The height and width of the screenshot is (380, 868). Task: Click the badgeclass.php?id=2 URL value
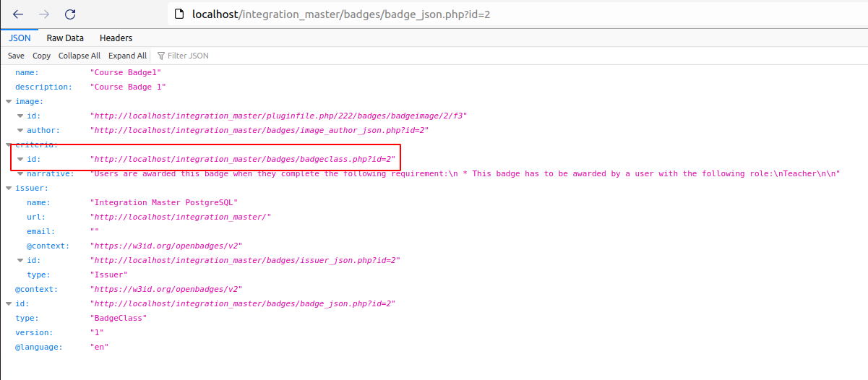(x=243, y=159)
